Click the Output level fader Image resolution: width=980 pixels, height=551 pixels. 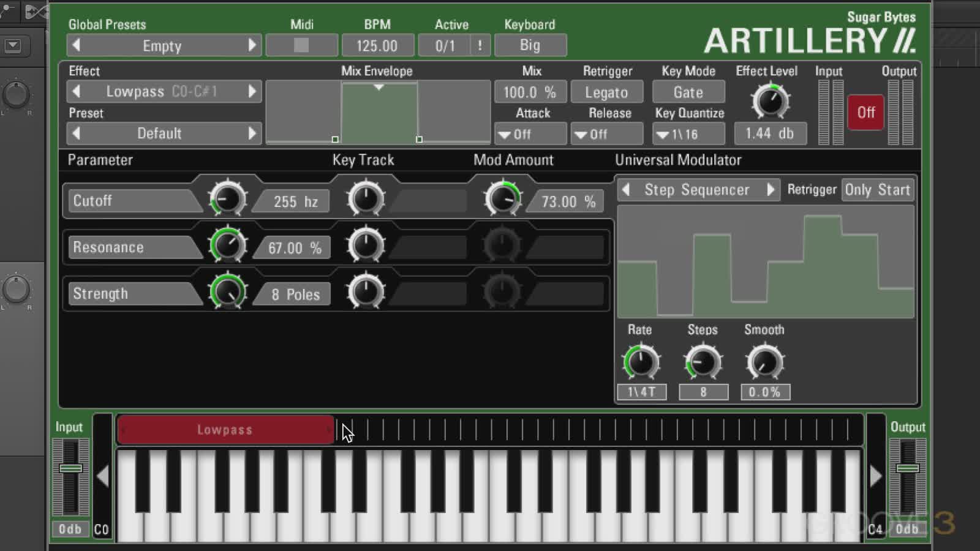907,468
